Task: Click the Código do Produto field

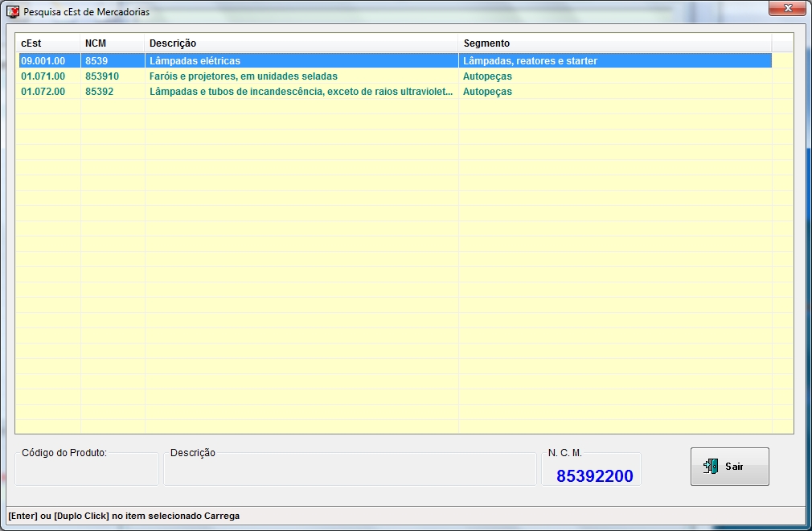Action: point(87,471)
